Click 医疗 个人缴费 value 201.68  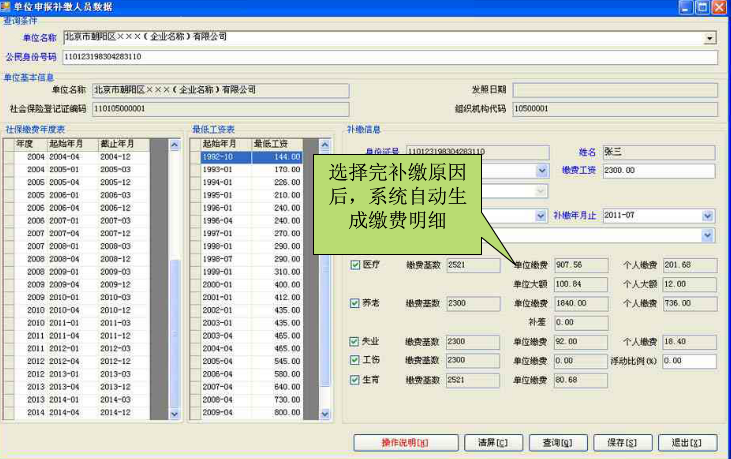click(x=690, y=265)
